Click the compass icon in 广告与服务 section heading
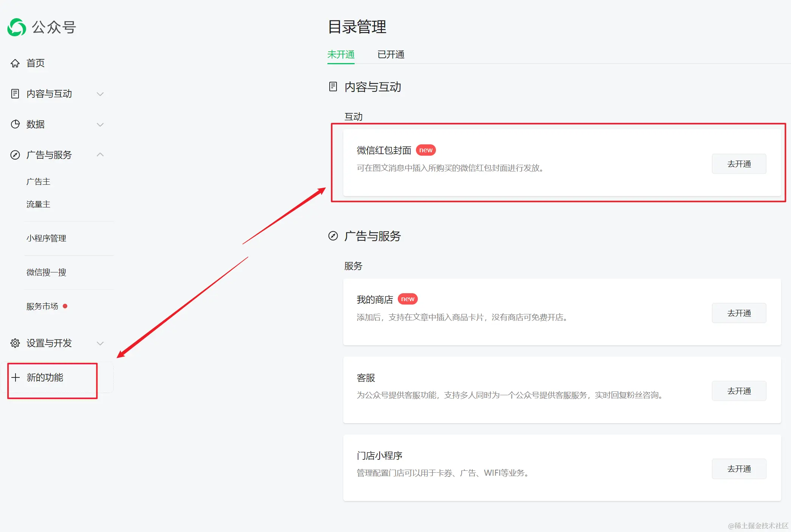The width and height of the screenshot is (791, 532). click(333, 236)
